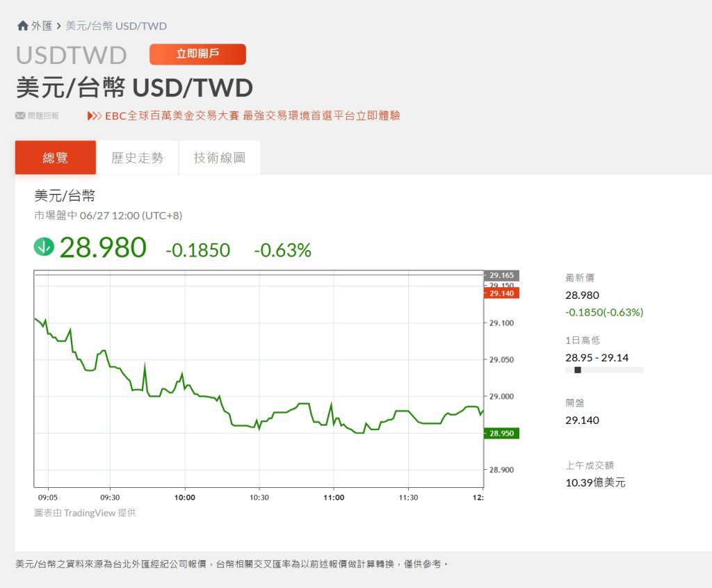712x588 pixels.
Task: Click the orange triple-arrow icon before EBC
Action: point(94,116)
